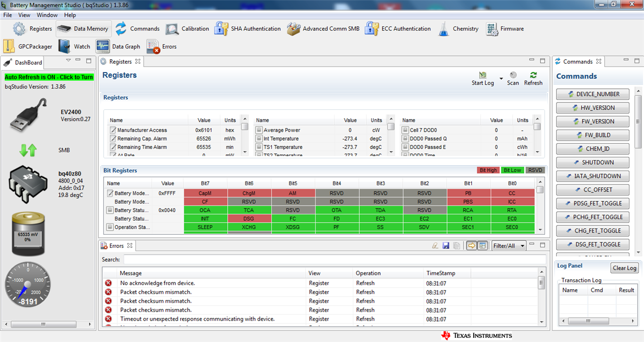This screenshot has width=644, height=342.
Task: Toggle the ChgM bit in Battery Mode
Action: pyautogui.click(x=249, y=193)
